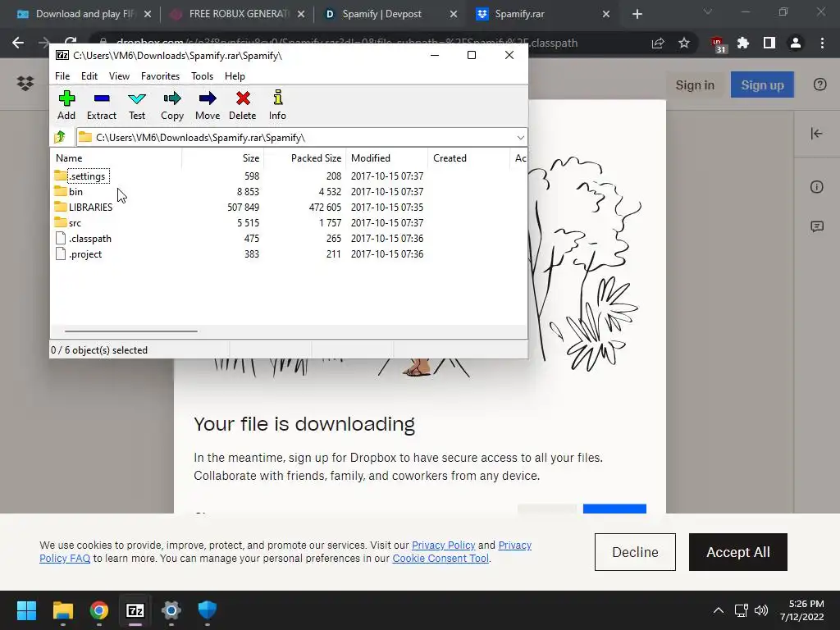Click the Dropbox Sign up button
Image resolution: width=840 pixels, height=630 pixels.
coord(762,84)
